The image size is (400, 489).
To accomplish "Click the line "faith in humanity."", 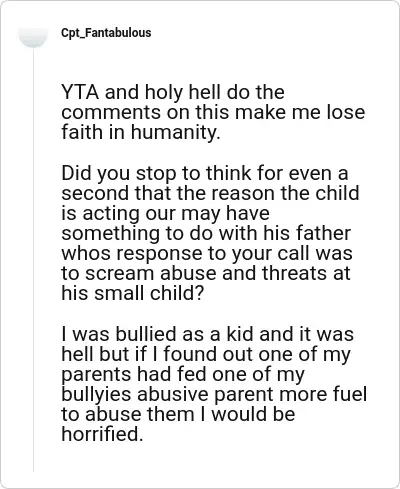I will (x=141, y=132).
